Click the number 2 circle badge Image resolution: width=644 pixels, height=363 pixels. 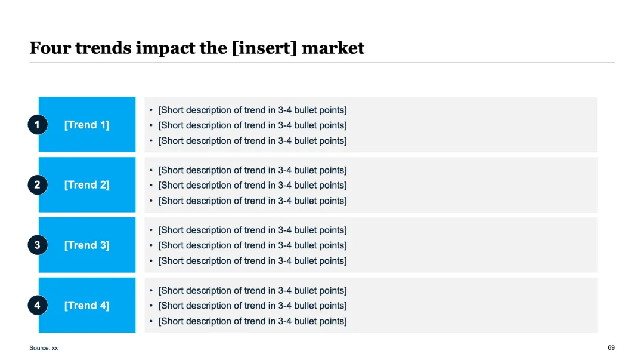coord(38,185)
